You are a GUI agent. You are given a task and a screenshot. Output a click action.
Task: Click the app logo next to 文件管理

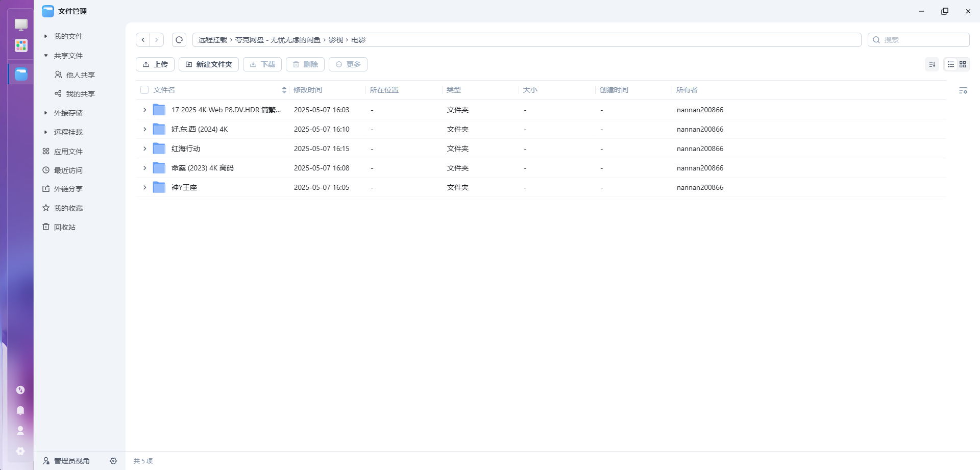tap(48, 11)
